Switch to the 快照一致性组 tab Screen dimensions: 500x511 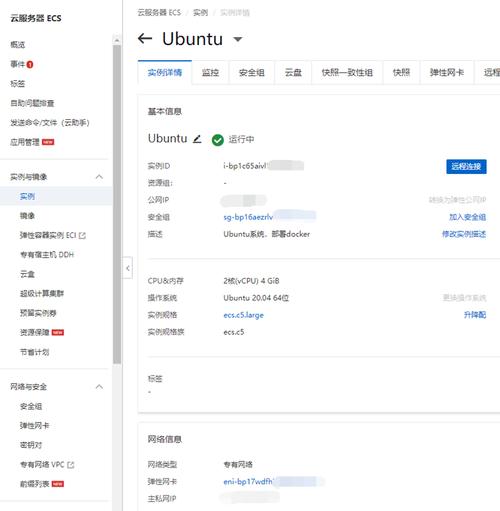click(347, 72)
